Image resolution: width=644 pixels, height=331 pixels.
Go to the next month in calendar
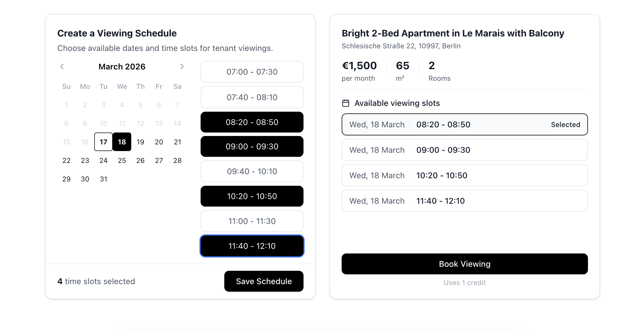182,67
